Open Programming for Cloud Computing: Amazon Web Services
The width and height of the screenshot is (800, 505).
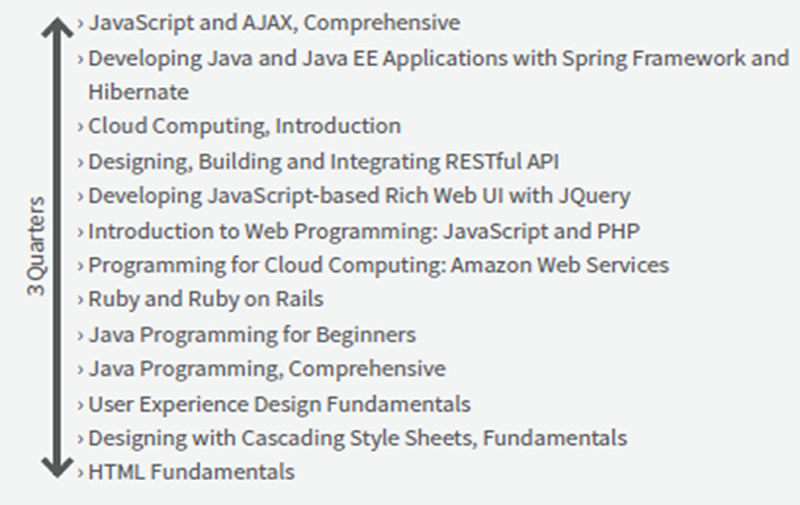click(379, 265)
